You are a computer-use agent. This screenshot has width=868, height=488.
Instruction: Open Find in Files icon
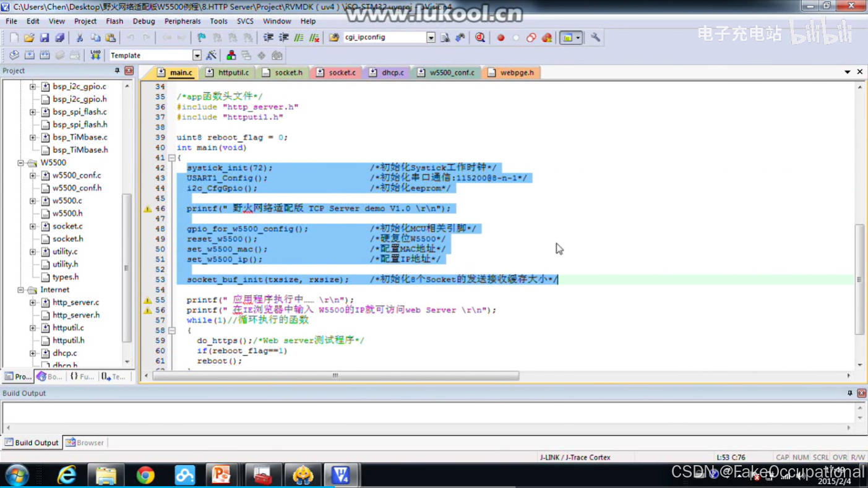coord(334,38)
